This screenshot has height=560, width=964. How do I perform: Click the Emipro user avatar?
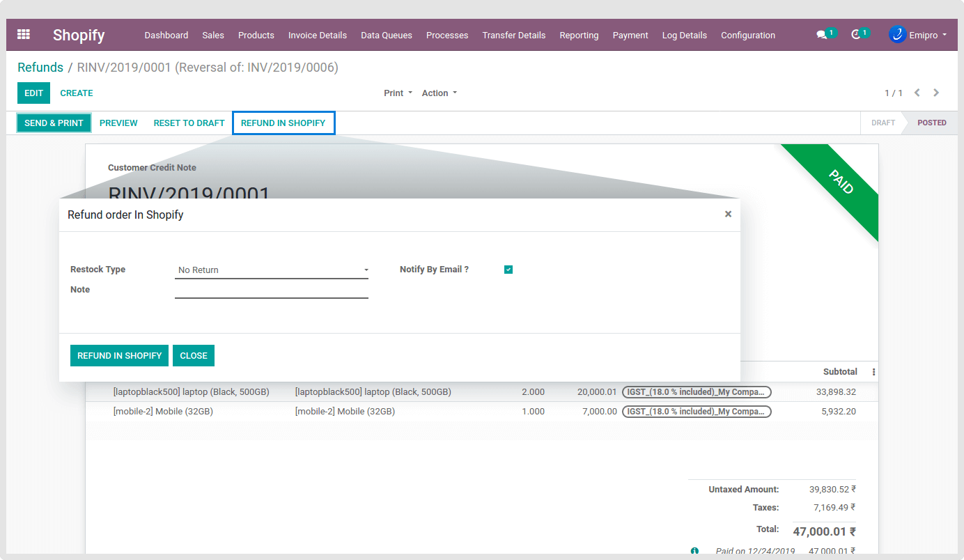point(897,35)
